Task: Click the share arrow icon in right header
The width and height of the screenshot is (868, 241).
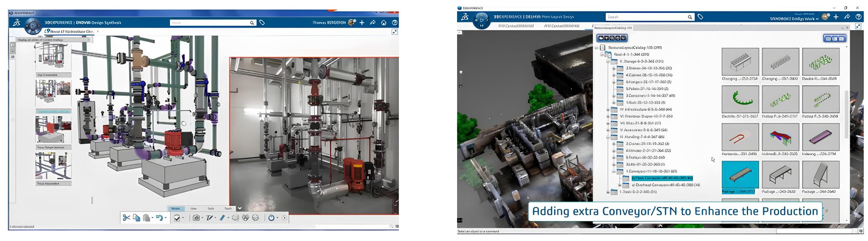Action: [847, 17]
